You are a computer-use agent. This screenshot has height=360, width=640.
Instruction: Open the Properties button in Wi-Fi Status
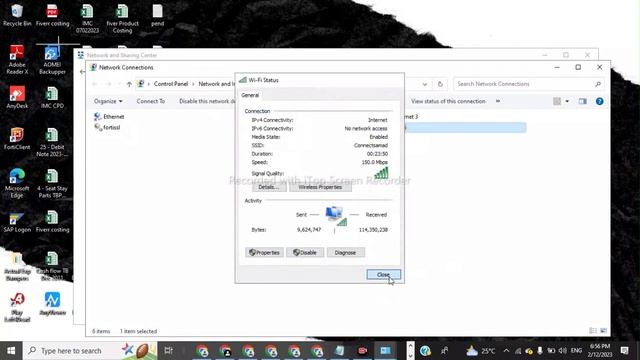(x=264, y=253)
